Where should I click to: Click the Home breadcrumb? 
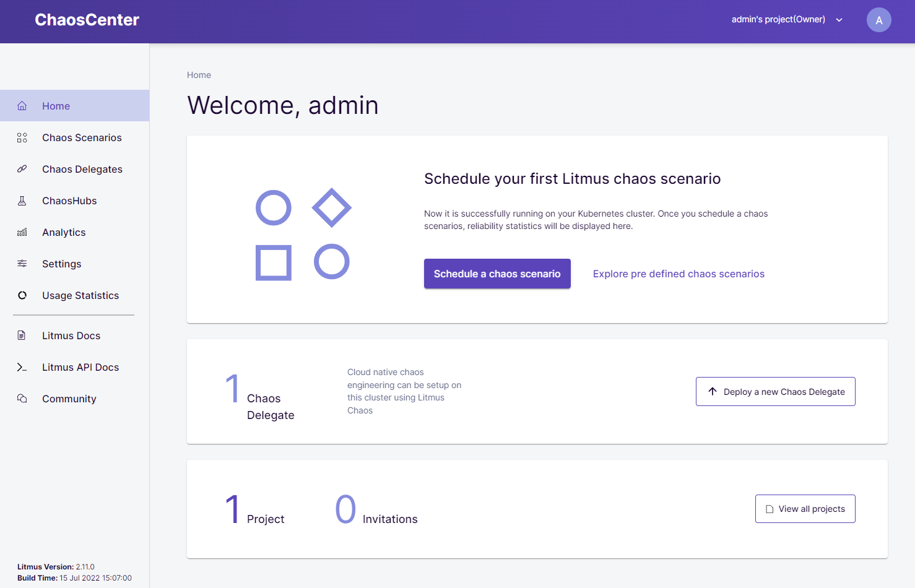pos(199,75)
